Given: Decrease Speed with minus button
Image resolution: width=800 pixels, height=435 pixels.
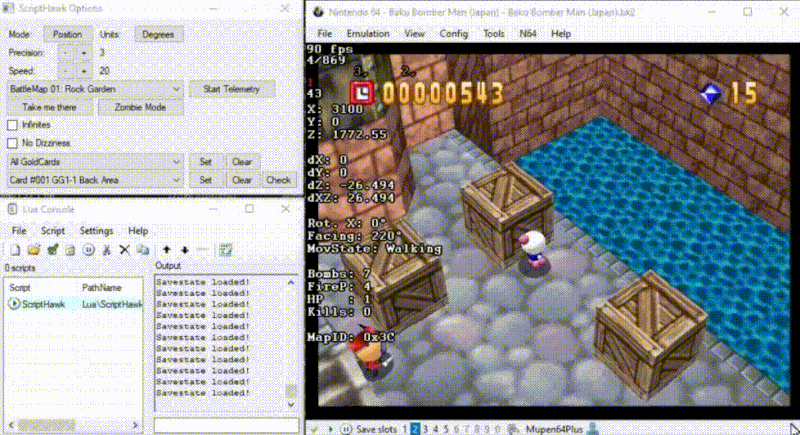Looking at the screenshot, I should click(65, 71).
